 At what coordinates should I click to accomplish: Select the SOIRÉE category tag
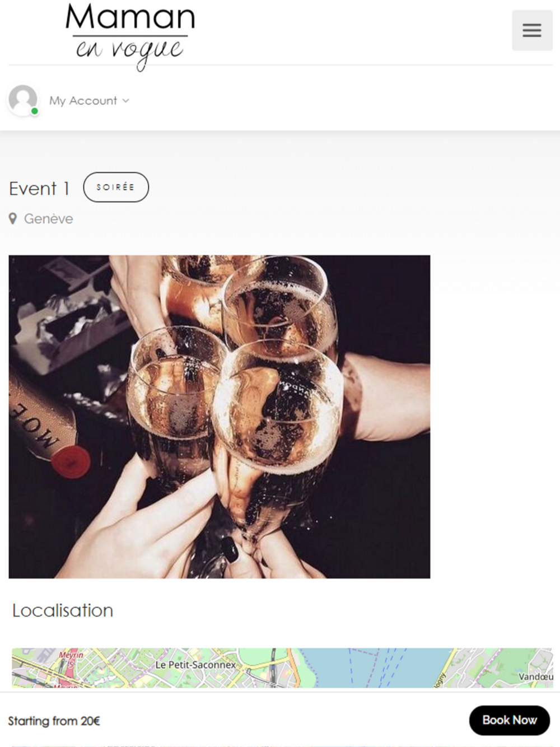[x=116, y=187]
